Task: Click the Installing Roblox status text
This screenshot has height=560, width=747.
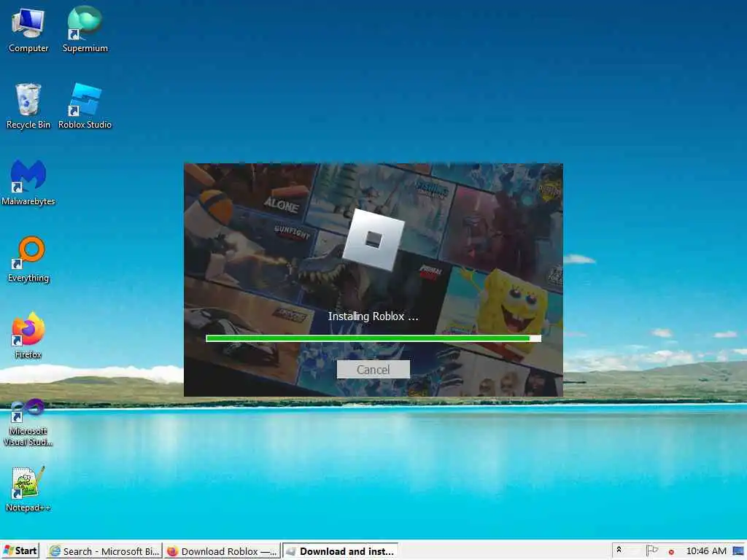Action: (x=373, y=316)
